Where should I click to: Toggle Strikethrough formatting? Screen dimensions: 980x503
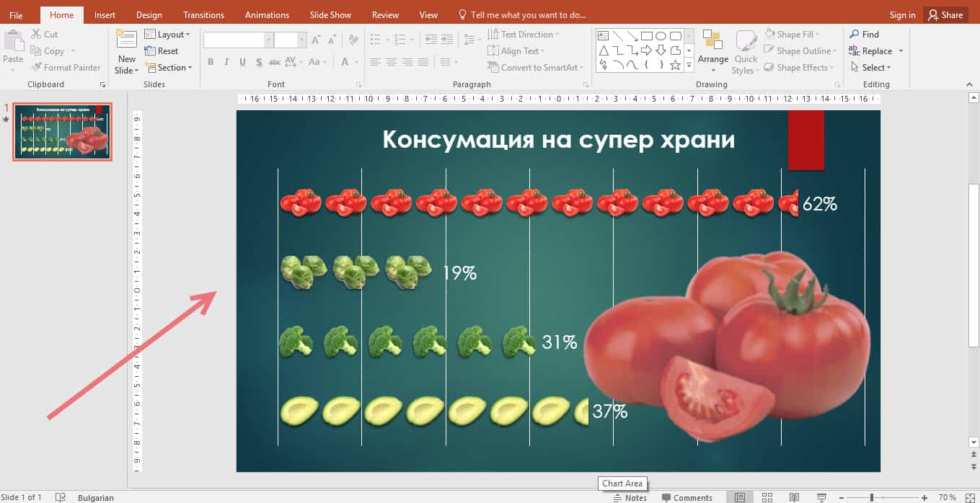[275, 62]
